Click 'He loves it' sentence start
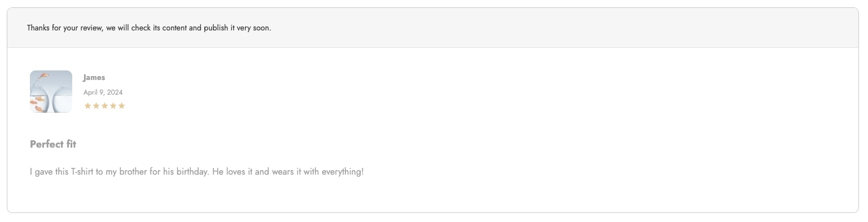Screen dimensions: 868x222 click(x=233, y=171)
